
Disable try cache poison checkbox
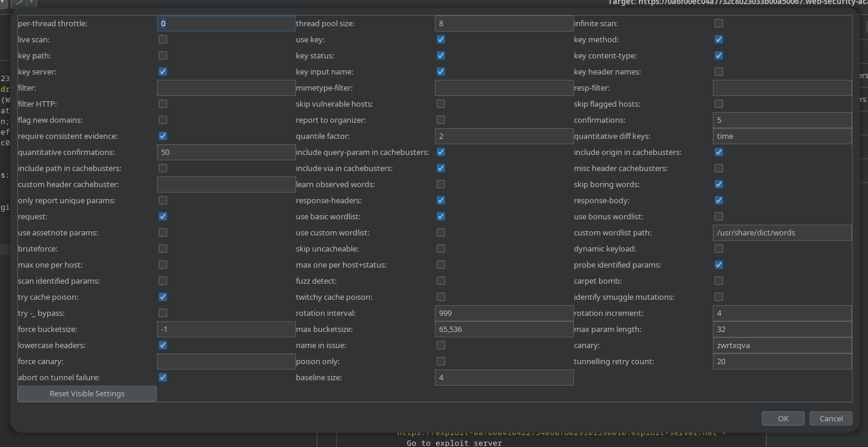(x=163, y=297)
